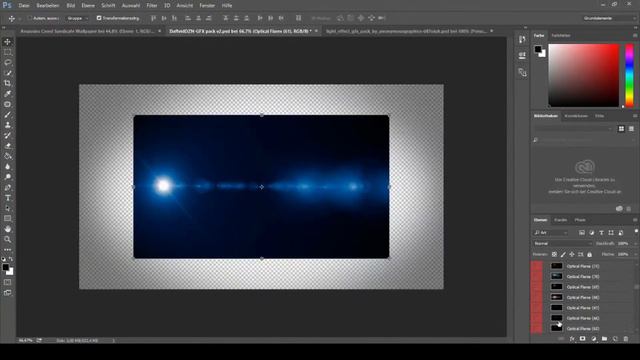Open the Grundelemente workspace dropdown
Screen dimensions: 640x360
pyautogui.click(x=609, y=18)
